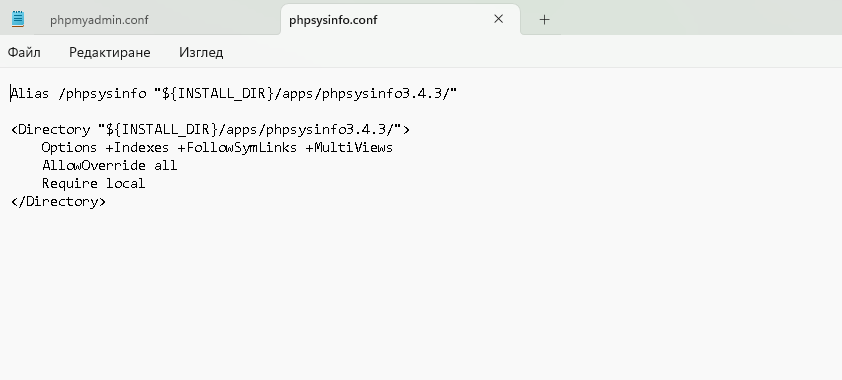Place cursor on the Alias /phpsysinfo line
Image resolution: width=842 pixels, height=380 pixels.
(234, 94)
